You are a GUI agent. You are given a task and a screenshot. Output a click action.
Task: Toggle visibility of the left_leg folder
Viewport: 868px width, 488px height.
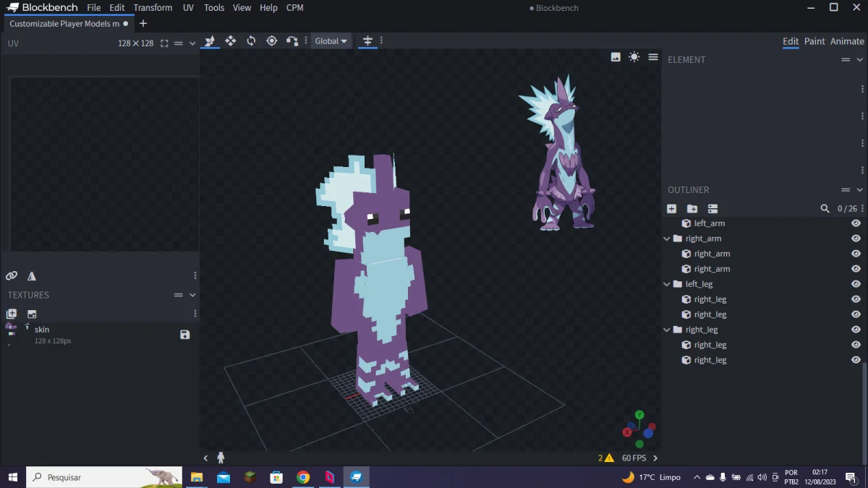856,284
